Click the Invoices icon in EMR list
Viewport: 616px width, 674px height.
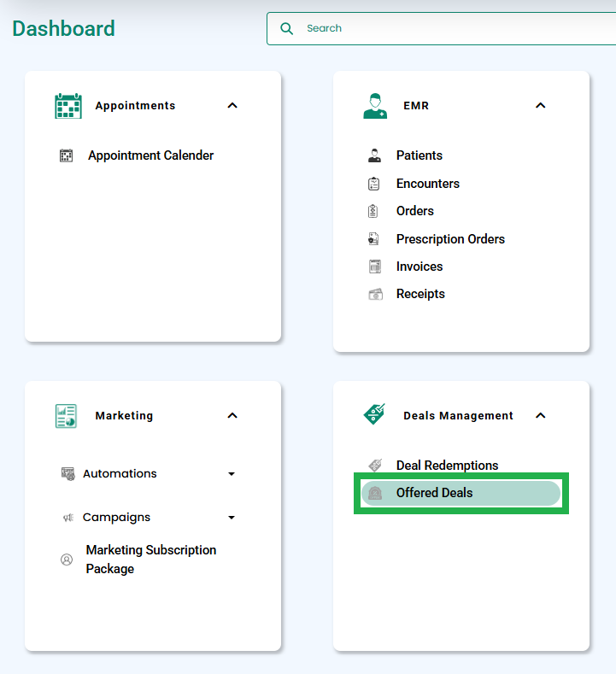[x=375, y=267]
